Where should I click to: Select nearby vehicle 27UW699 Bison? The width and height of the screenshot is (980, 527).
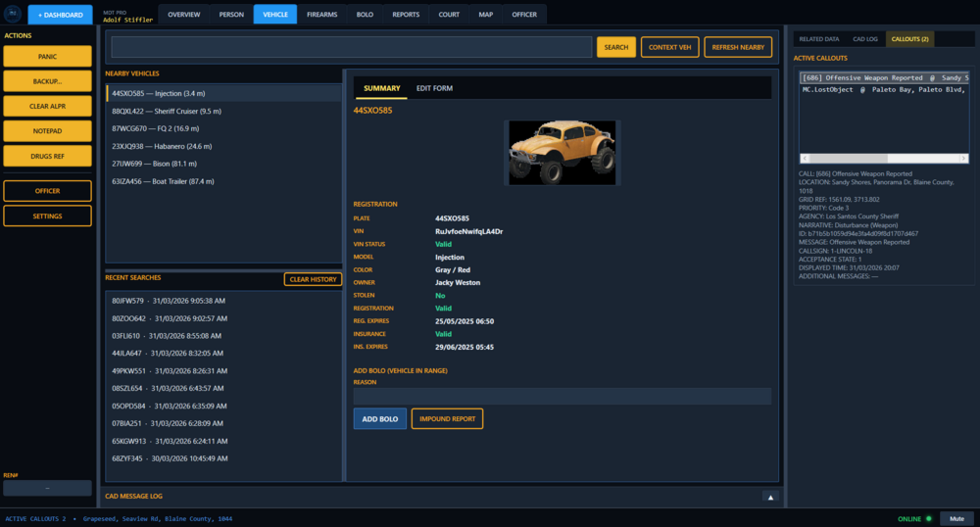click(x=223, y=164)
